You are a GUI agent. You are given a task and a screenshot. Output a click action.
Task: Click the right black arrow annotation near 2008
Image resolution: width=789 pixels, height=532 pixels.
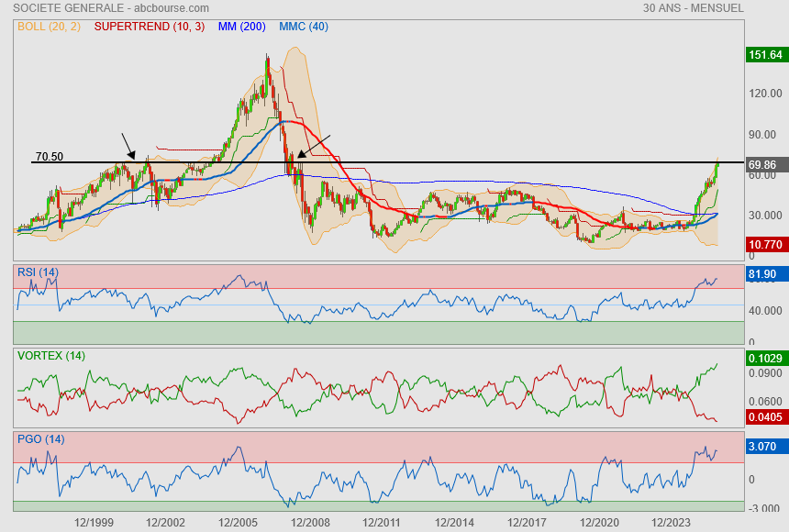point(314,146)
